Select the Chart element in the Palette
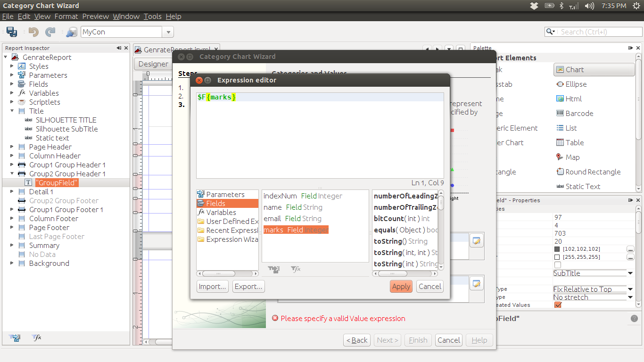This screenshot has width=644, height=362. pos(594,69)
